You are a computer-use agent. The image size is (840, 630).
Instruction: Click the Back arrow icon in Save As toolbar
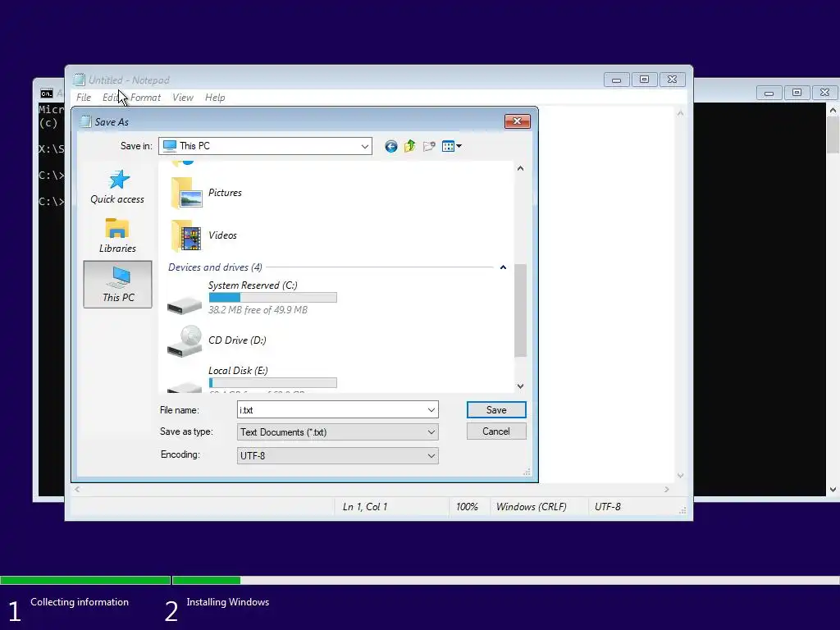(391, 146)
